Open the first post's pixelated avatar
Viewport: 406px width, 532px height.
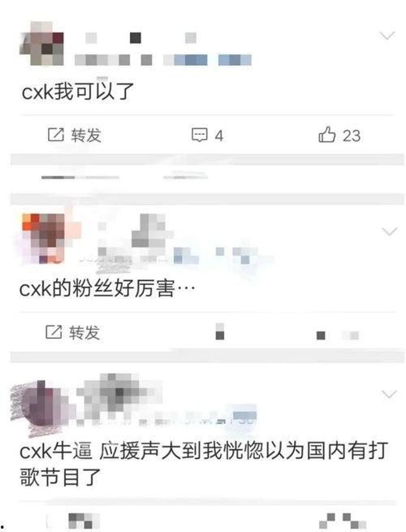[42, 43]
